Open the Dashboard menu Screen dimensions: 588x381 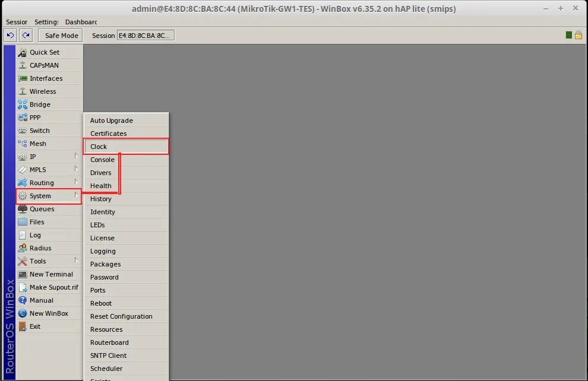(81, 22)
